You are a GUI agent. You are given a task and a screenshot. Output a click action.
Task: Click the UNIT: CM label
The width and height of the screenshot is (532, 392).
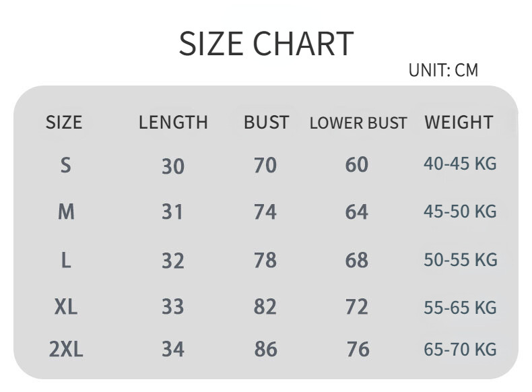444,70
